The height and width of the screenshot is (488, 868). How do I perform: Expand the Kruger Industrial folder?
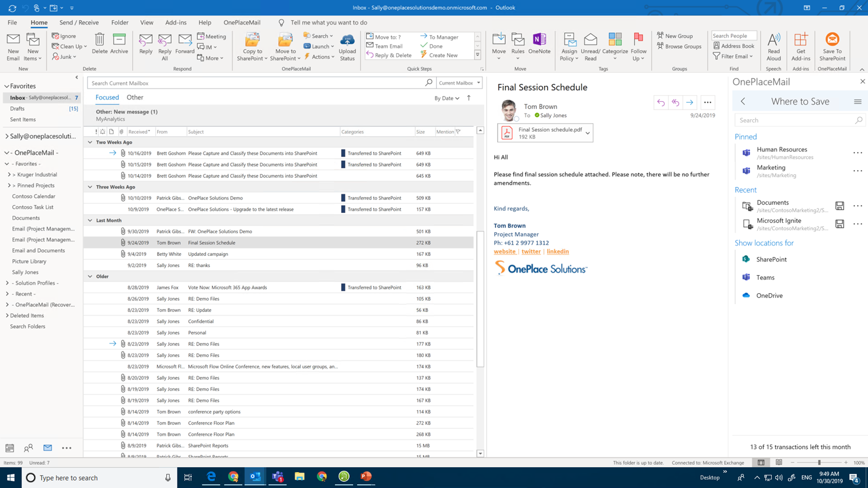pos(10,175)
